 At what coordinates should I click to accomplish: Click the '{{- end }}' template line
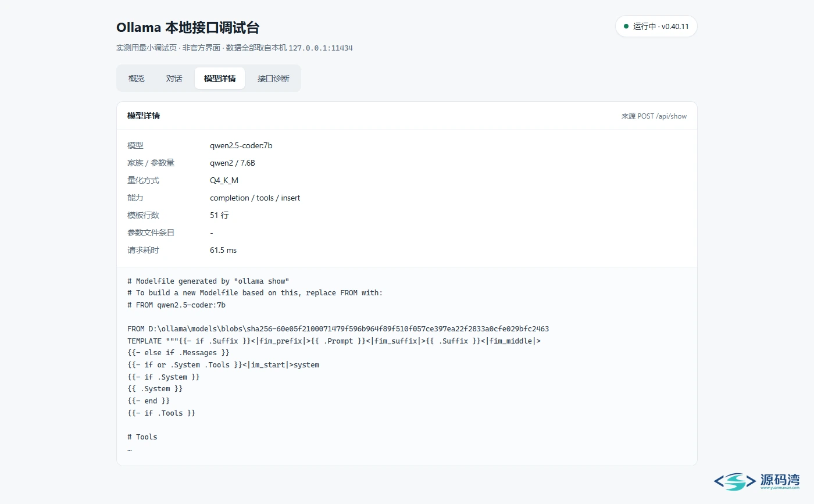tap(149, 401)
